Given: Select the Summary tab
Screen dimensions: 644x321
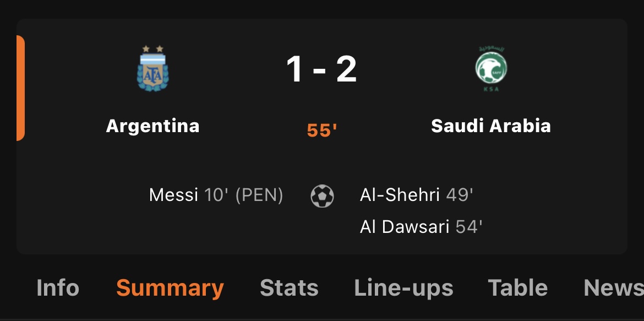Looking at the screenshot, I should (170, 288).
